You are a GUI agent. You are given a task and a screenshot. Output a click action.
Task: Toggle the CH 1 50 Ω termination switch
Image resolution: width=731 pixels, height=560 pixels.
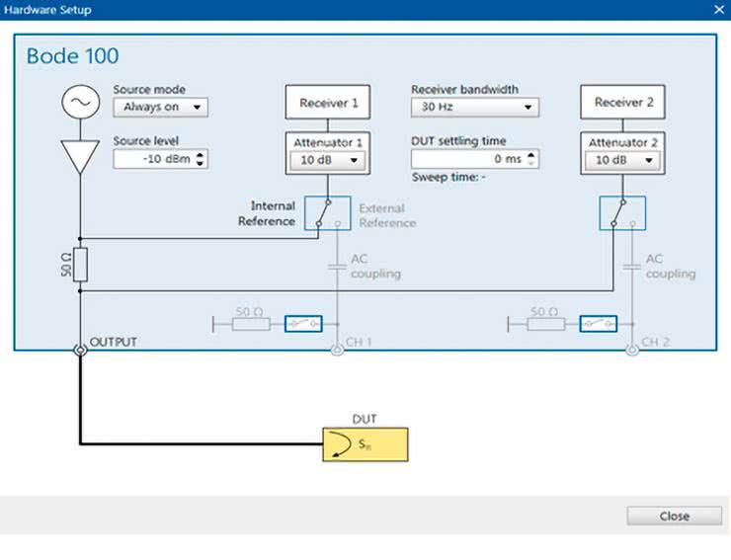click(303, 323)
